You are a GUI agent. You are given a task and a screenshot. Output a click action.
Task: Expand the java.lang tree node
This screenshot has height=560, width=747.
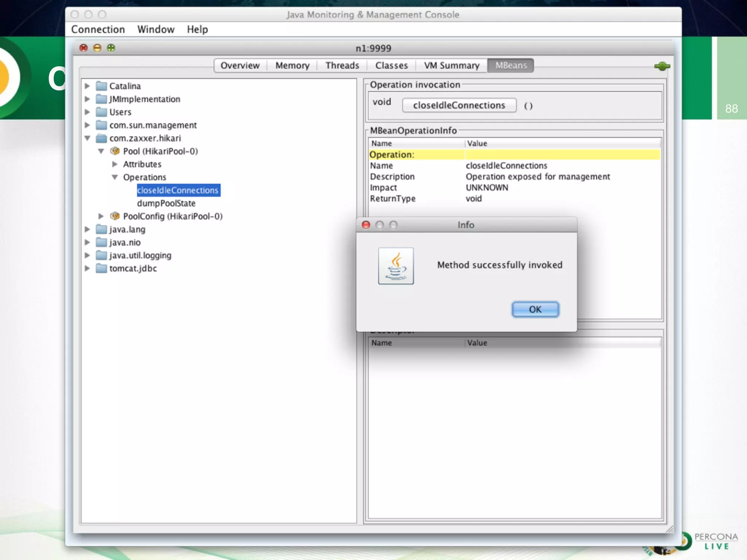(x=87, y=229)
